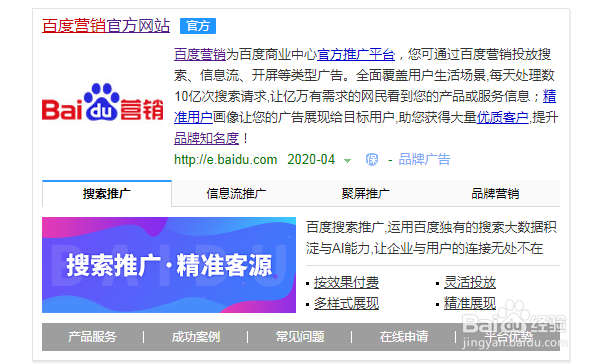Click the Baidu 营销 logo image
This screenshot has width=602, height=364.
point(103,102)
